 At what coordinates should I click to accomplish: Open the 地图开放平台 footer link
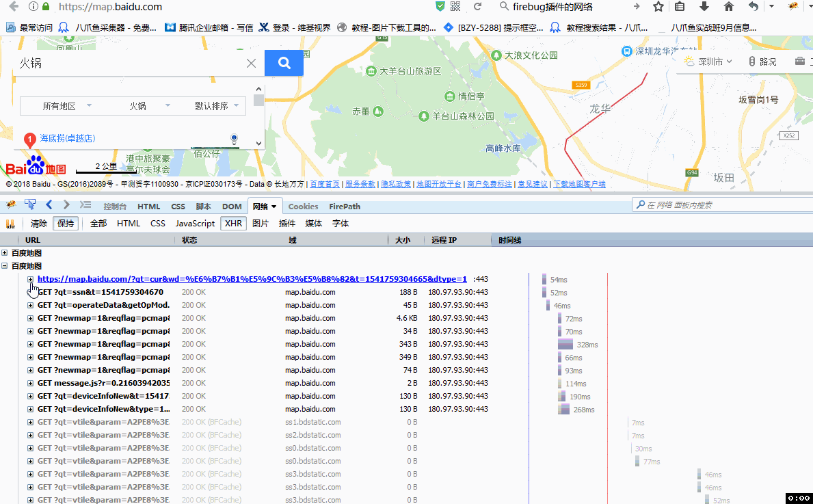pos(439,184)
